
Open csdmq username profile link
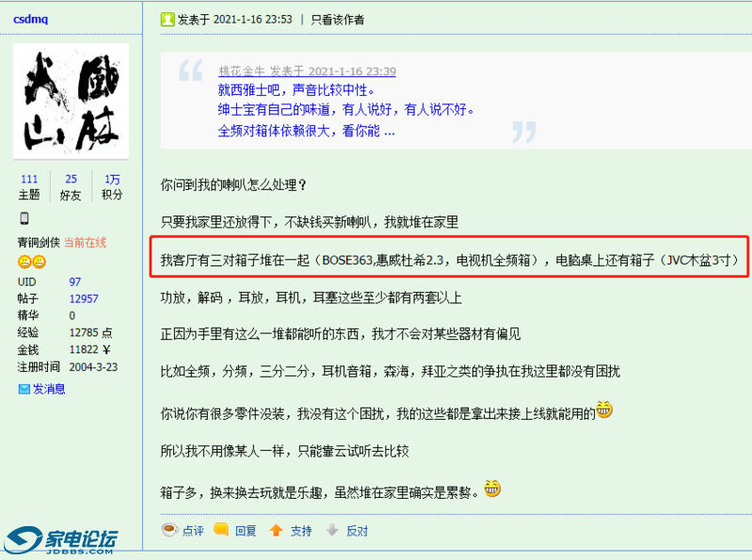click(x=31, y=19)
